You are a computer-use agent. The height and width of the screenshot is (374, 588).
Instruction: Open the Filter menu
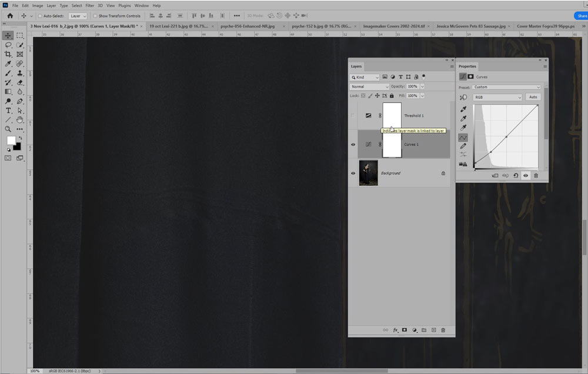pos(89,6)
